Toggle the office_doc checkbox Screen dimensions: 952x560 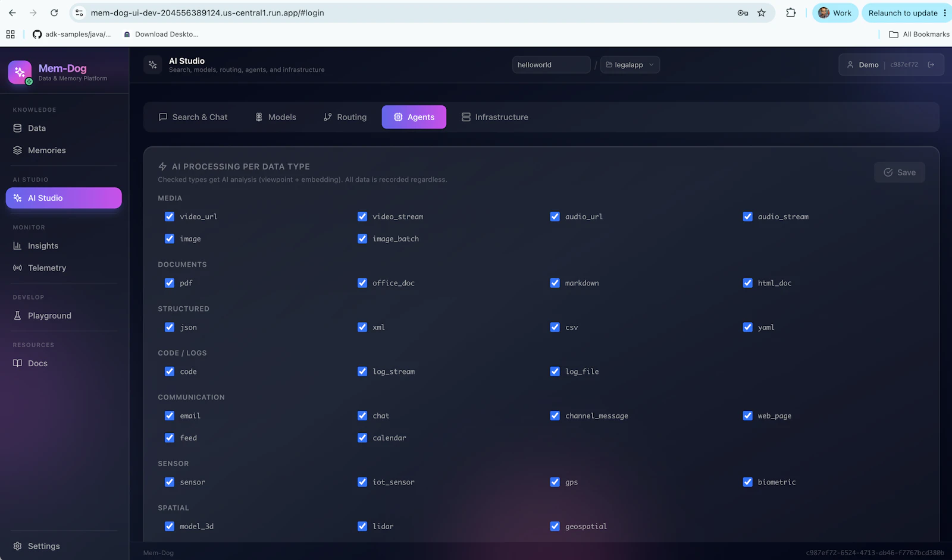coord(362,283)
